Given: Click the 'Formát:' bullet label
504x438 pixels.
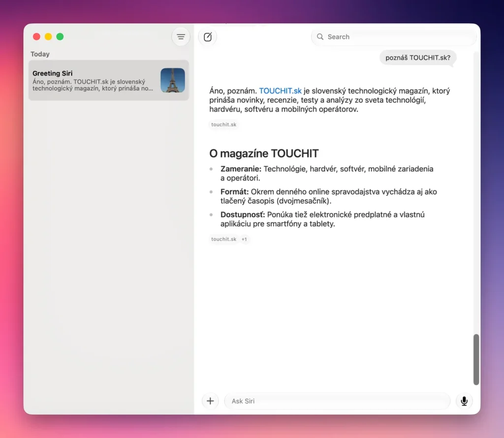Looking at the screenshot, I should tap(235, 192).
